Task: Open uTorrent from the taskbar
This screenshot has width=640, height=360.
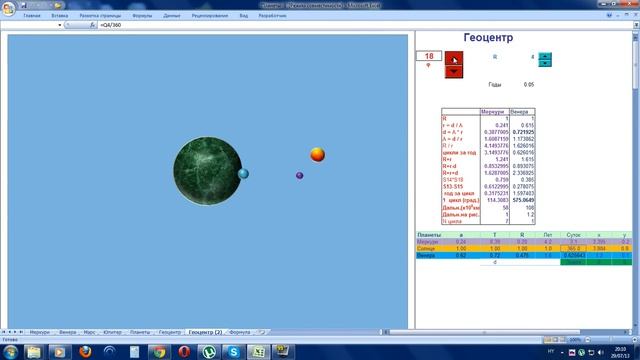Action: click(x=209, y=352)
